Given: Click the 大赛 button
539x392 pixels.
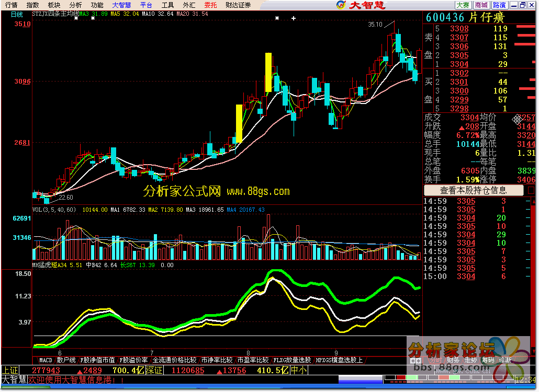Looking at the screenshot, I should [x=463, y=5].
